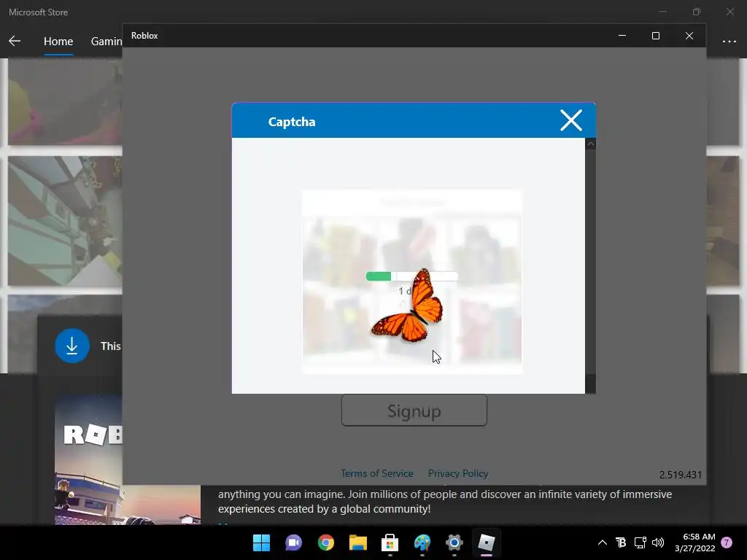Open the Terms of Service link
The height and width of the screenshot is (560, 747).
click(377, 473)
